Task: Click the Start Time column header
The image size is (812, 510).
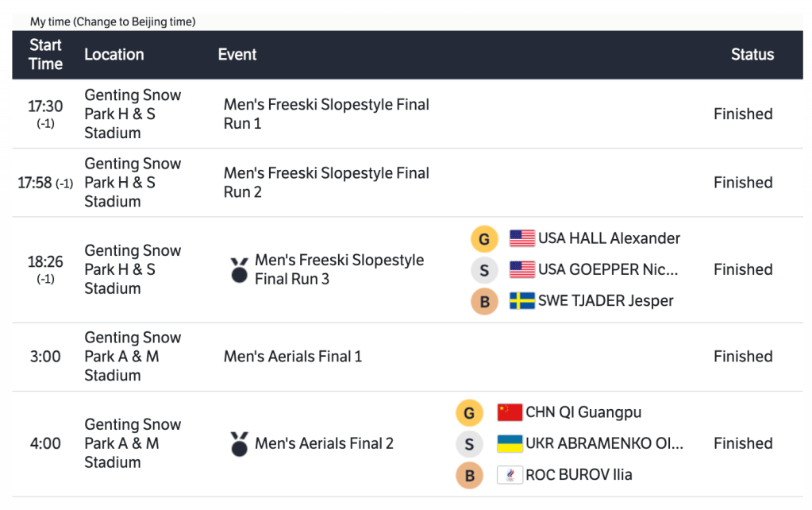Action: [x=45, y=55]
